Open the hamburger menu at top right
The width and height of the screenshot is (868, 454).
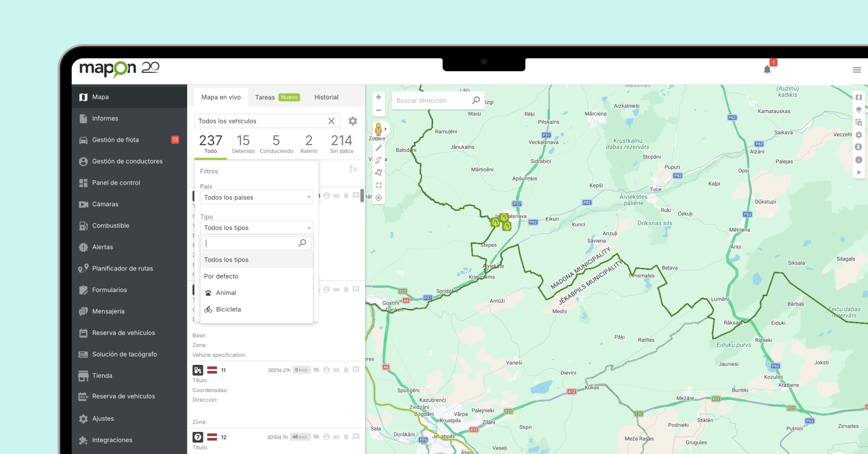click(x=857, y=70)
